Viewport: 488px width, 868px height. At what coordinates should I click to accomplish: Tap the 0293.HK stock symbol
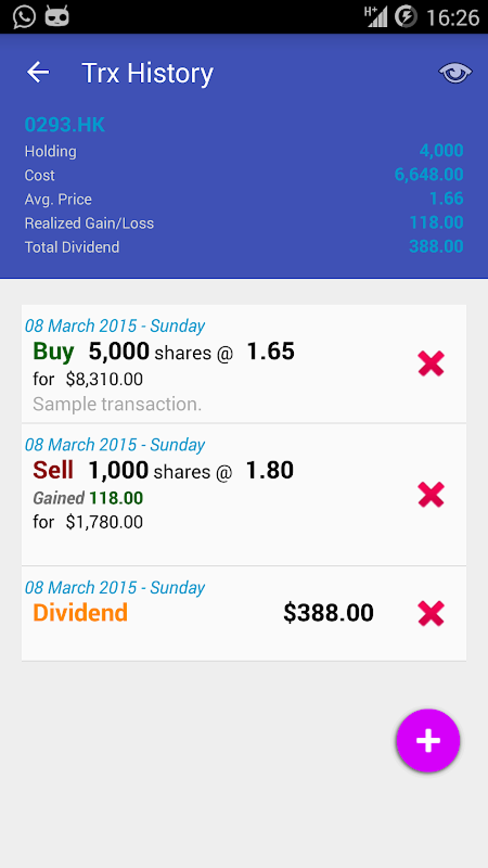65,125
